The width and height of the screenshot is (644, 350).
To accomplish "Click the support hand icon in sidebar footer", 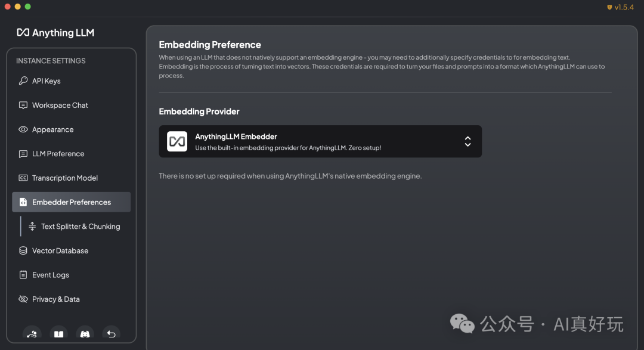I will coord(32,334).
